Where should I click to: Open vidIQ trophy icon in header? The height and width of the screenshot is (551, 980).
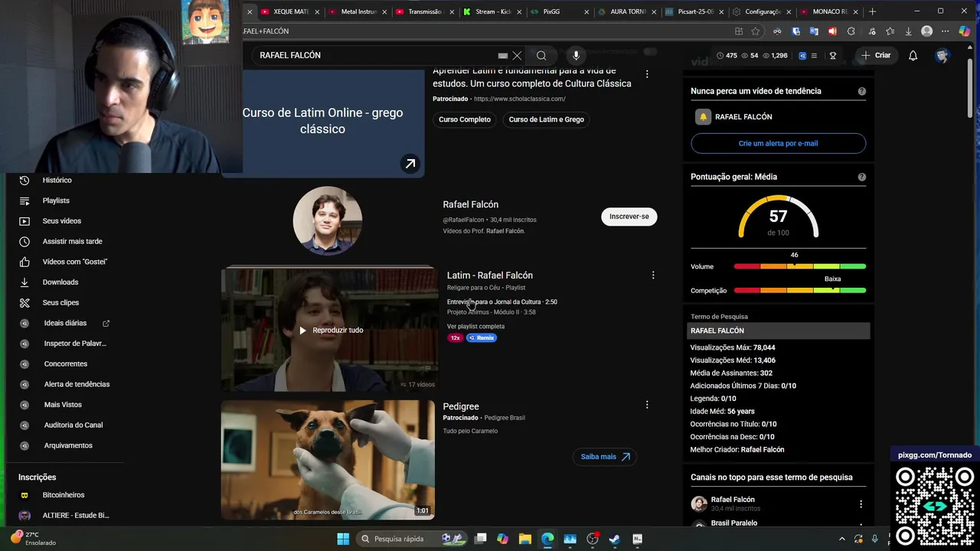click(833, 56)
